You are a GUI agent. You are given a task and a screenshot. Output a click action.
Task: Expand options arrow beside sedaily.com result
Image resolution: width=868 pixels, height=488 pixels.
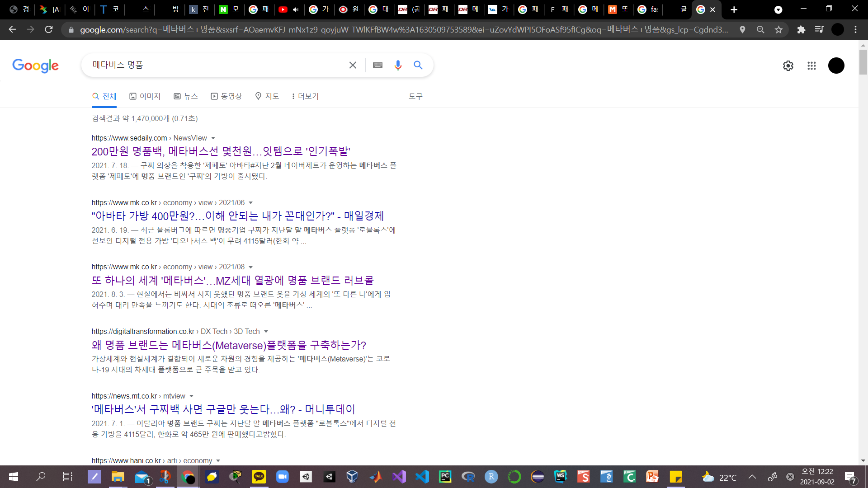pyautogui.click(x=213, y=138)
